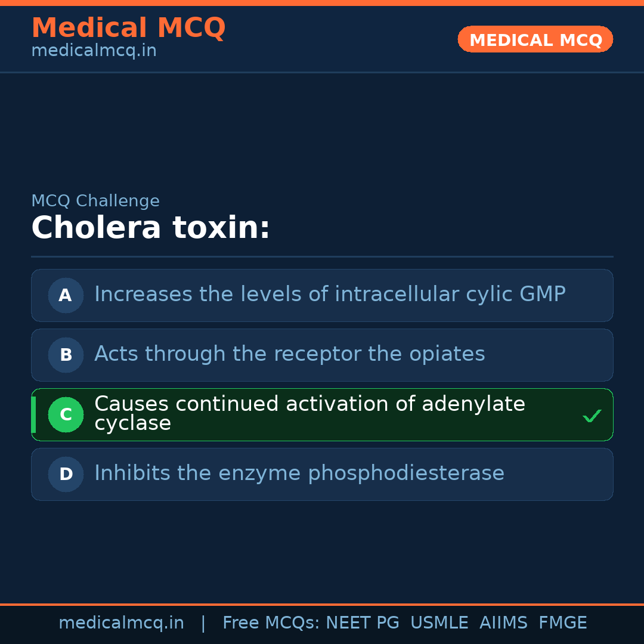The width and height of the screenshot is (644, 644).
Task: Click 'Free MCQs:' footer text
Action: click(x=271, y=623)
